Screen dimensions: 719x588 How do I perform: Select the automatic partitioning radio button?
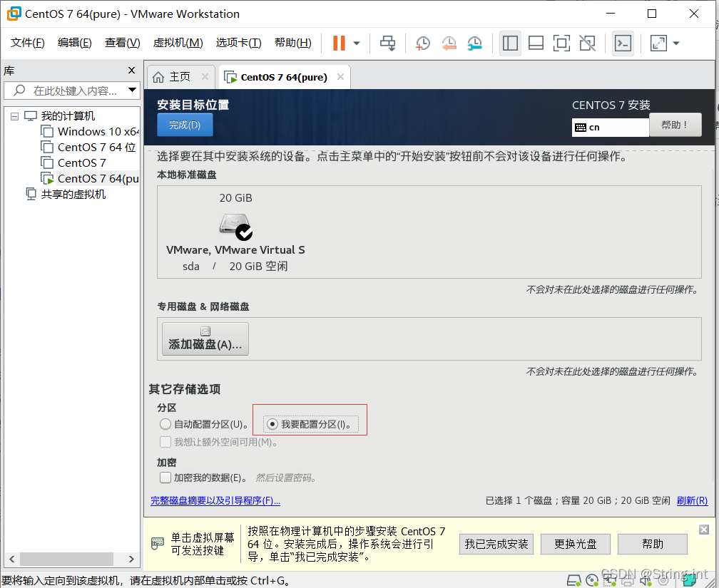[x=165, y=424]
